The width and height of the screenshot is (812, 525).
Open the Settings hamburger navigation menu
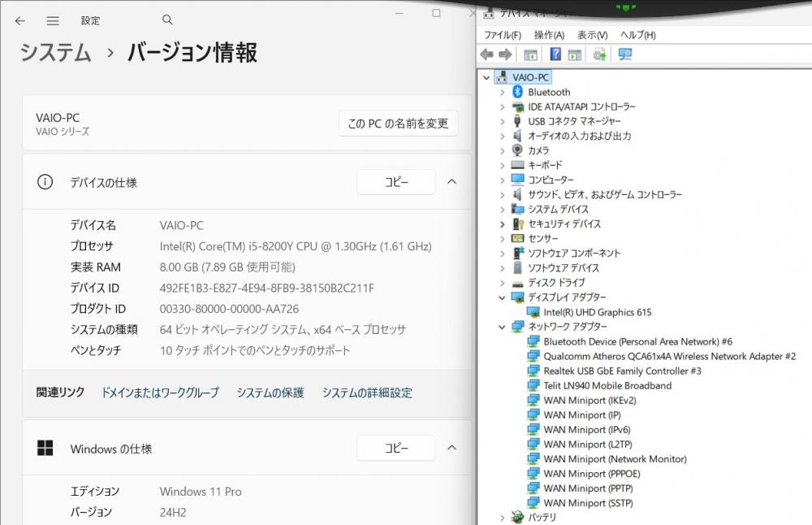tap(53, 20)
